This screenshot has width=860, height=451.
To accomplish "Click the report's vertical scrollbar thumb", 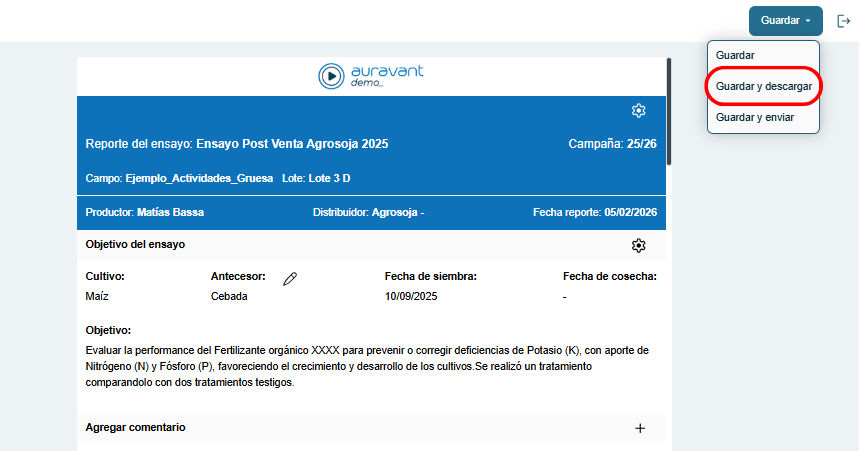I will tap(668, 110).
